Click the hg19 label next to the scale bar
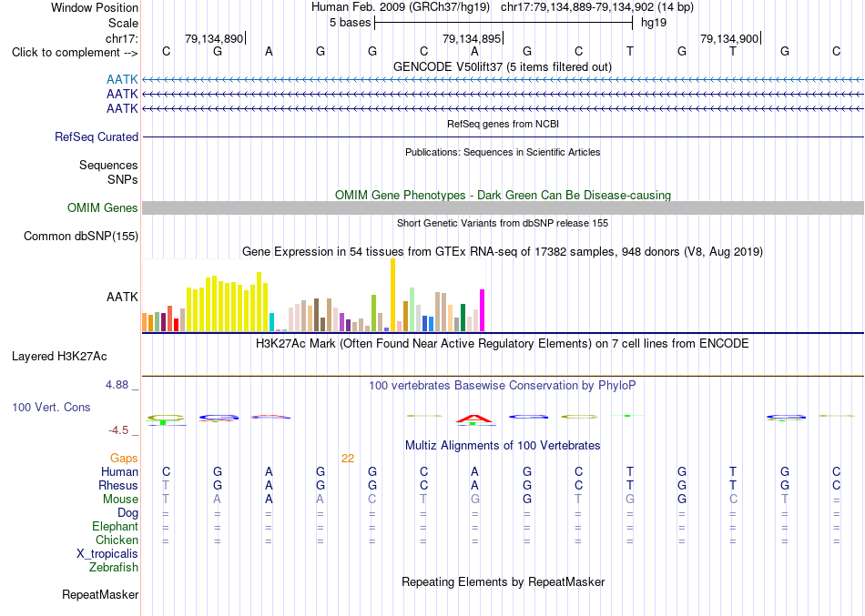Image resolution: width=865 pixels, height=616 pixels. [654, 23]
